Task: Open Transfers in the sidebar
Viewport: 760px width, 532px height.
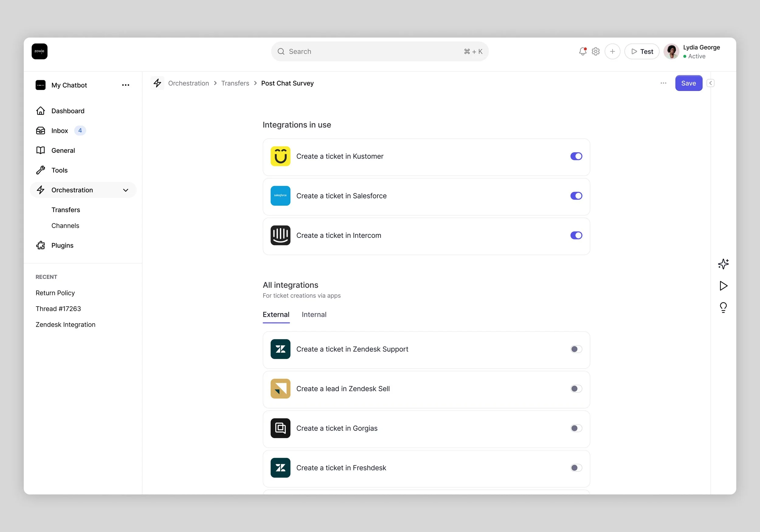Action: click(x=66, y=210)
